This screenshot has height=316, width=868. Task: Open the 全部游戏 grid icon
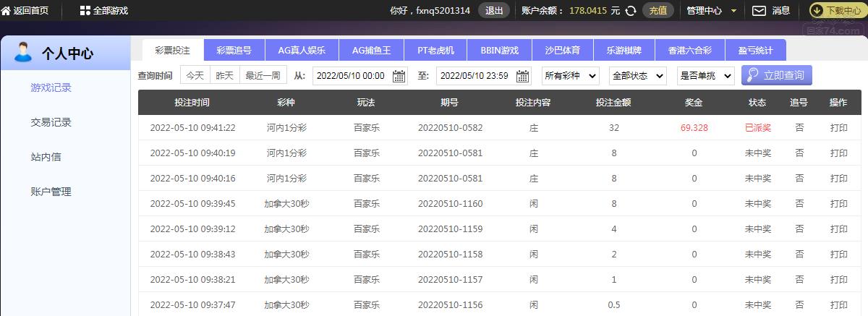[x=85, y=11]
